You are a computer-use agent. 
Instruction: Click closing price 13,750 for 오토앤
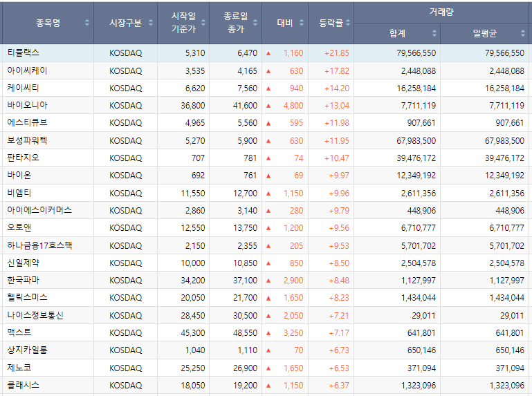click(246, 228)
